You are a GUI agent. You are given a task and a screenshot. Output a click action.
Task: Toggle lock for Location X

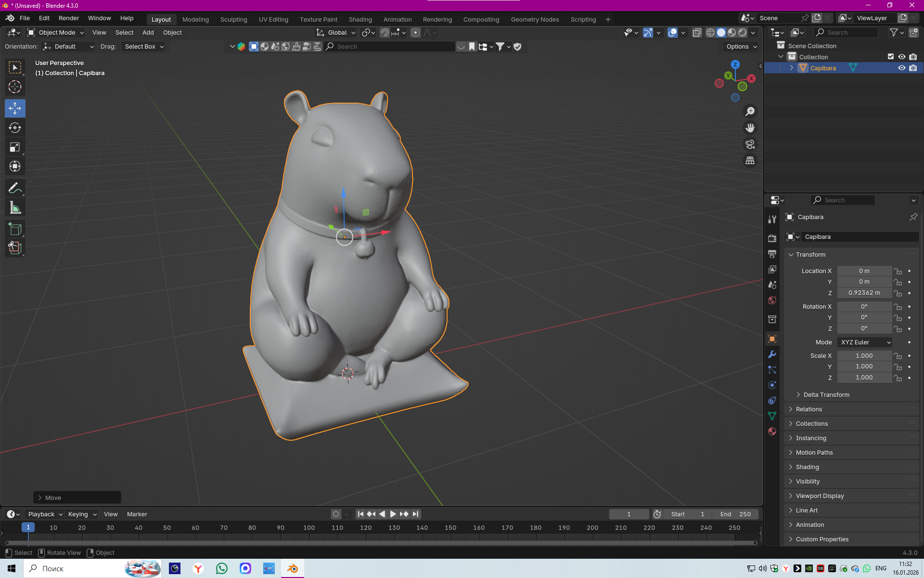pyautogui.click(x=898, y=271)
